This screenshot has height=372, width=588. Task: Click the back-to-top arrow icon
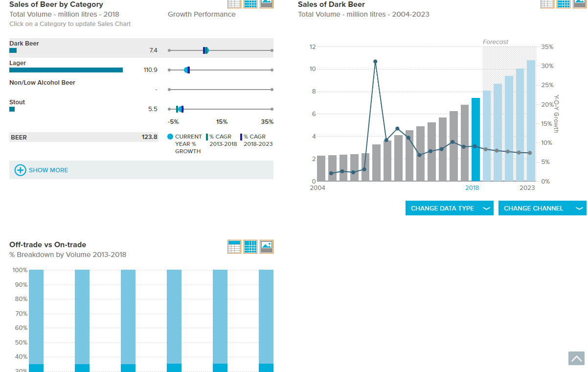(576, 358)
